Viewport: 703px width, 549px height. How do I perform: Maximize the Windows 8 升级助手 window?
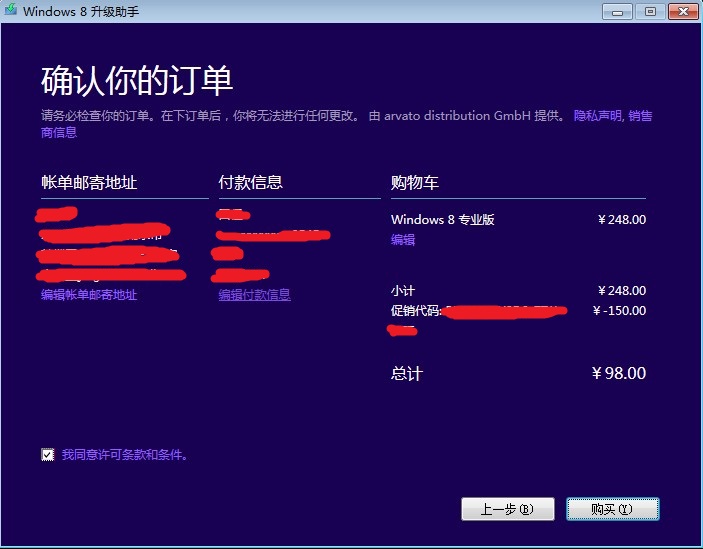coord(650,11)
